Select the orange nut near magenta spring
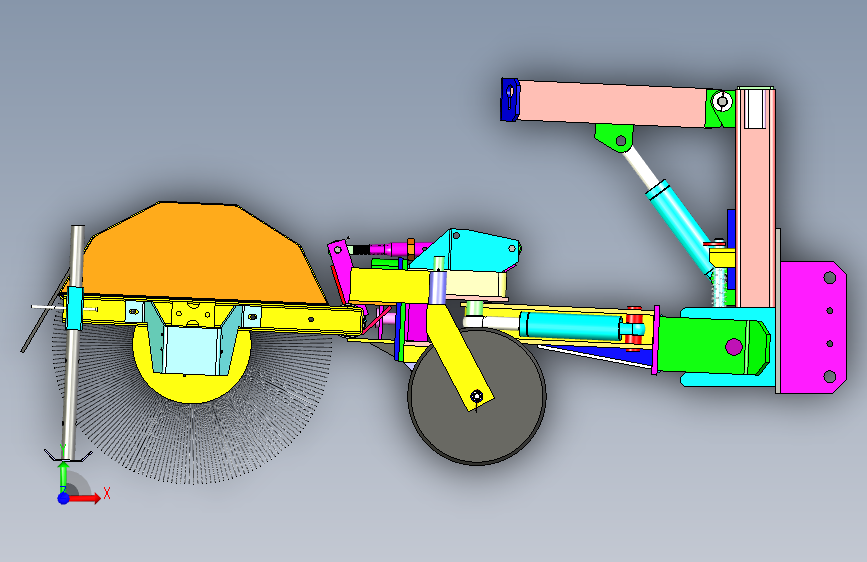Image resolution: width=867 pixels, height=562 pixels. tap(411, 247)
